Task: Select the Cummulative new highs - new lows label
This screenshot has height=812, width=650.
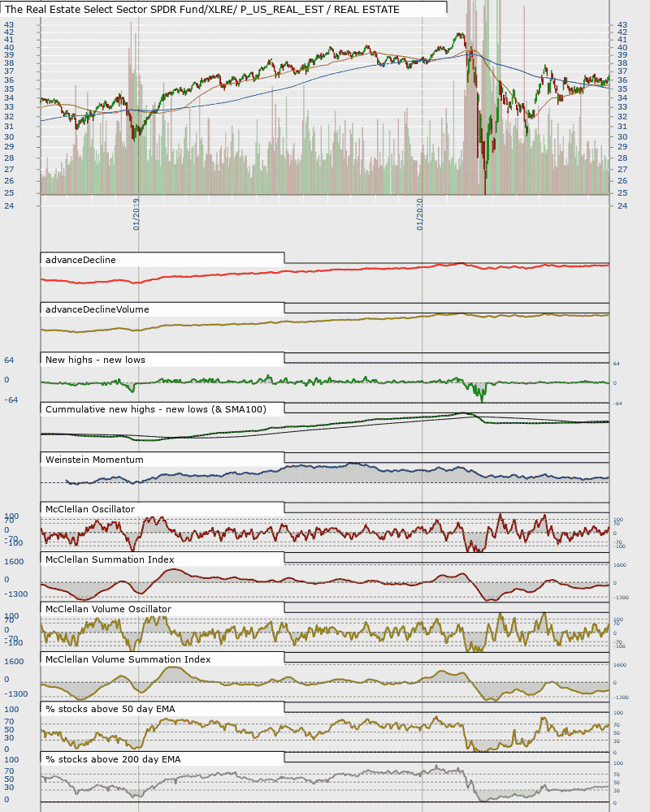Action: pyautogui.click(x=155, y=409)
